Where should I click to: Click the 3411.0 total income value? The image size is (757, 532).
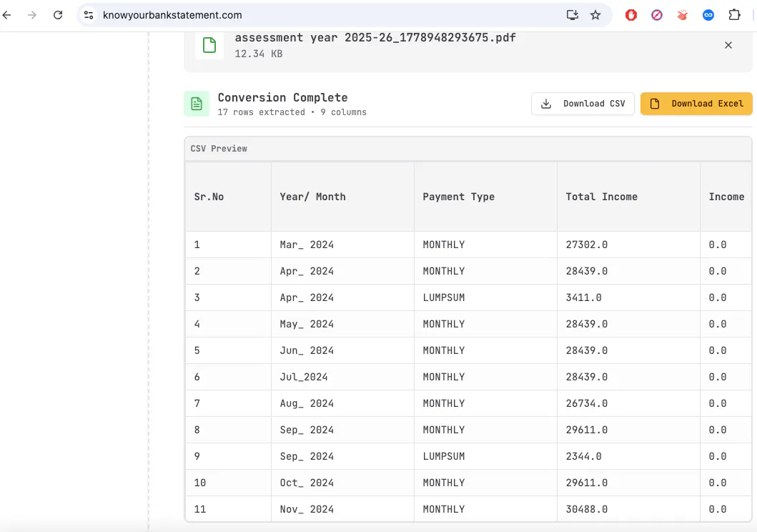click(584, 297)
